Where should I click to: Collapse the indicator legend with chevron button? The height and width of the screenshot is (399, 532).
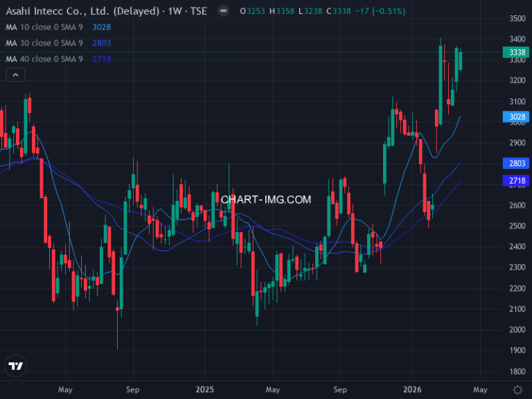pyautogui.click(x=16, y=75)
